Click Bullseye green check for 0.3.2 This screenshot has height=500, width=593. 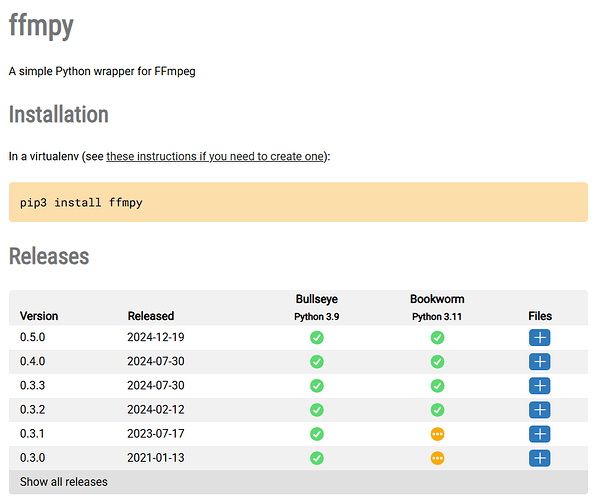coord(317,410)
